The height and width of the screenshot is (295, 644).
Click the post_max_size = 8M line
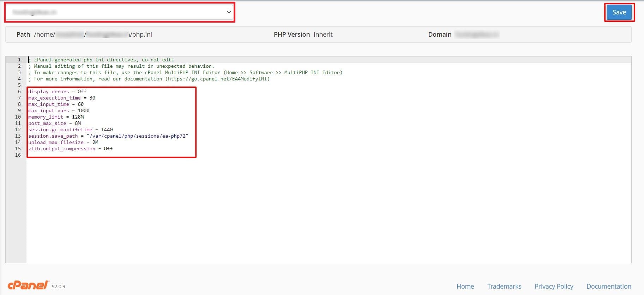[54, 123]
